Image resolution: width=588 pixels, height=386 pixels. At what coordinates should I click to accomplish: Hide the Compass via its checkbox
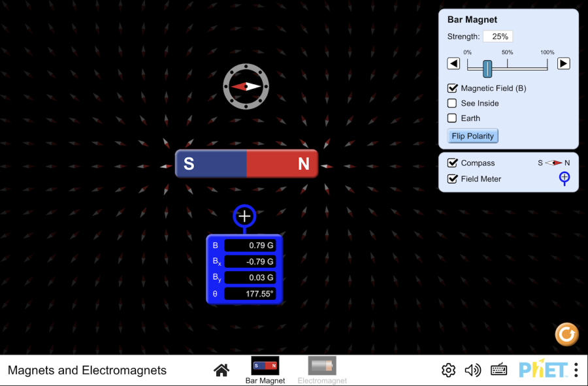click(452, 163)
